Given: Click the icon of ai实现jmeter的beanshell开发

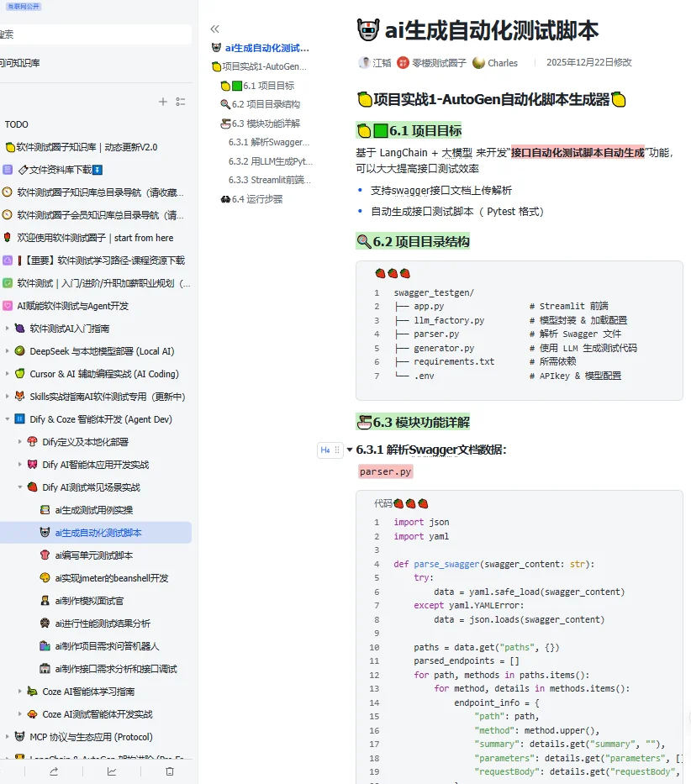Looking at the screenshot, I should pyautogui.click(x=45, y=578).
